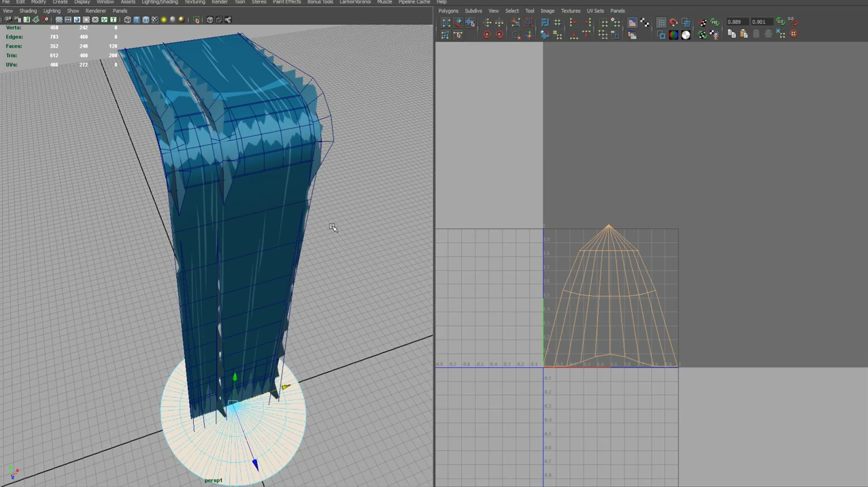Toggle Dim Image icon in UV editor
868x487 pixels.
tap(632, 35)
